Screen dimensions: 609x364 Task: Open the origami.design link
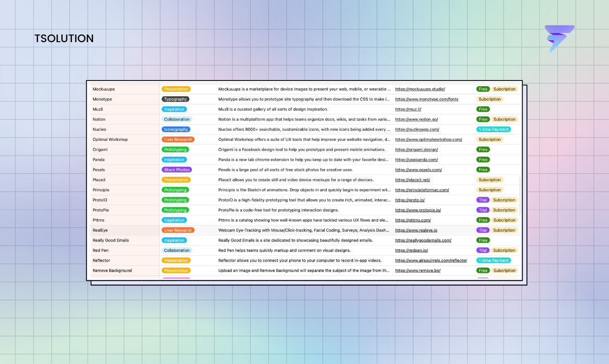[x=416, y=149]
